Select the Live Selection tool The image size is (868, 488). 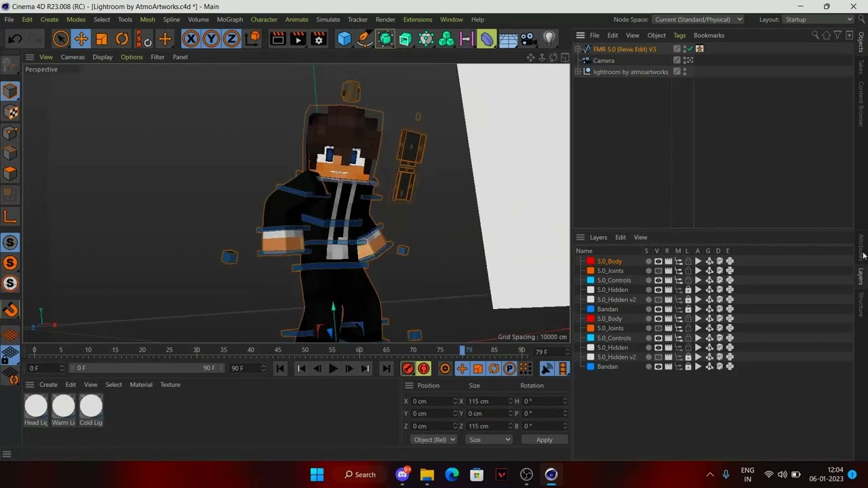point(60,39)
